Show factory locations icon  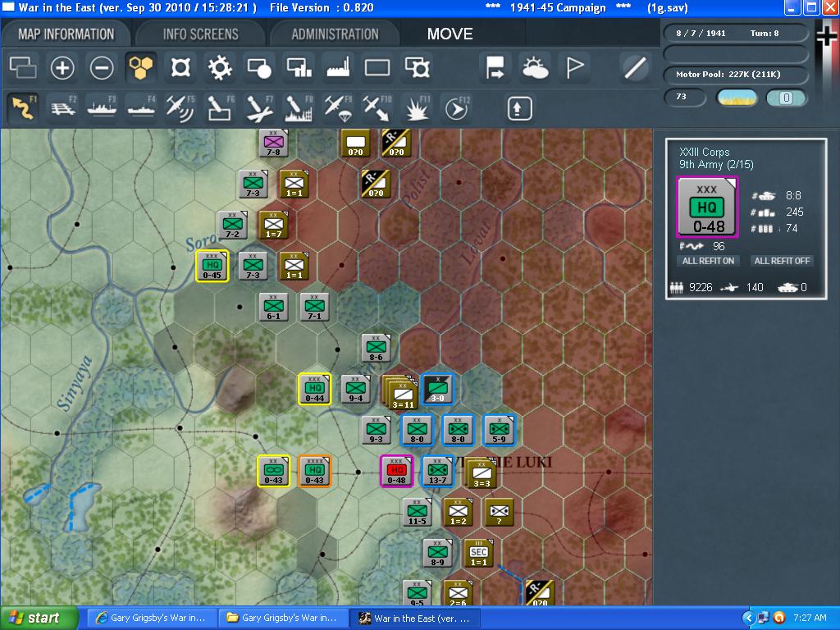click(338, 68)
